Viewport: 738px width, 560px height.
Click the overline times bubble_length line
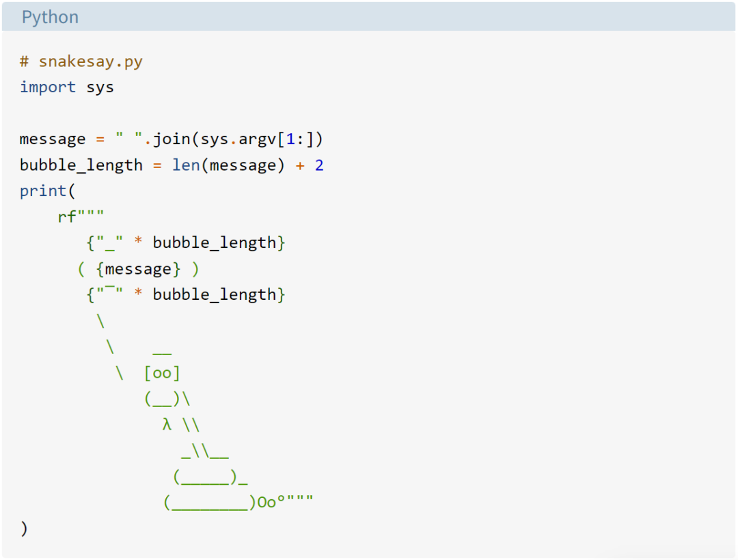(186, 294)
